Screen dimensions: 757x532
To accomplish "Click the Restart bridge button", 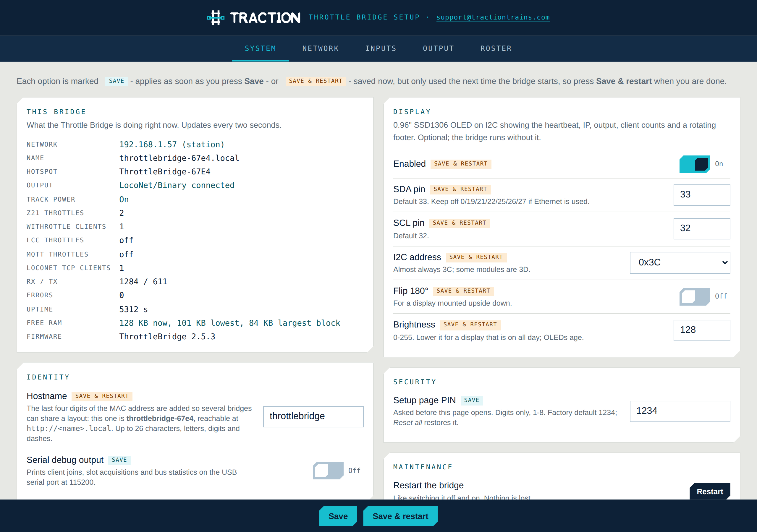I will pos(710,492).
